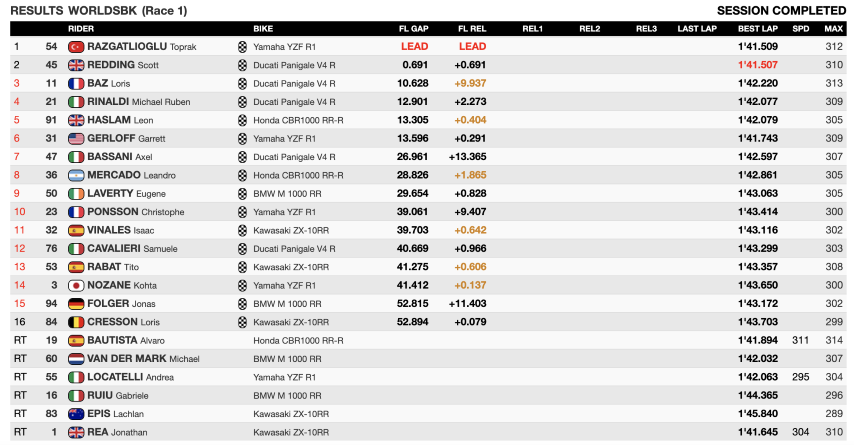Click the gap value 10.628

pyautogui.click(x=412, y=84)
